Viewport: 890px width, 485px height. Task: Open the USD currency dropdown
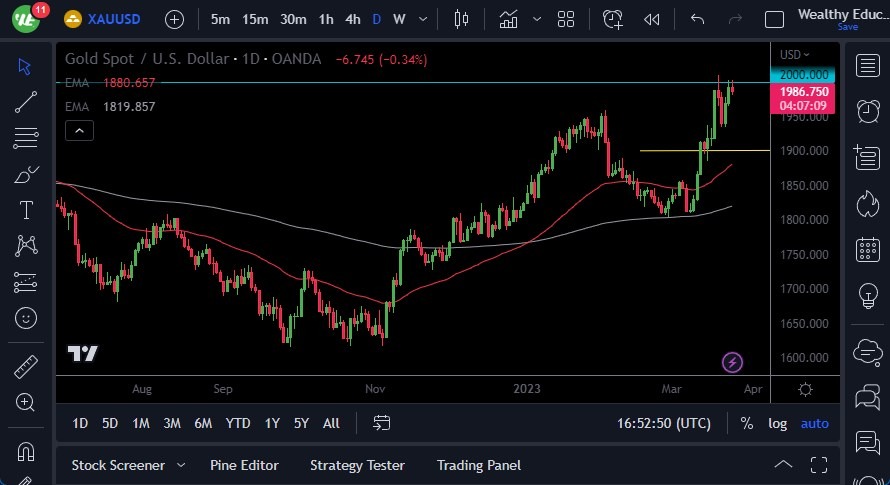(x=796, y=54)
